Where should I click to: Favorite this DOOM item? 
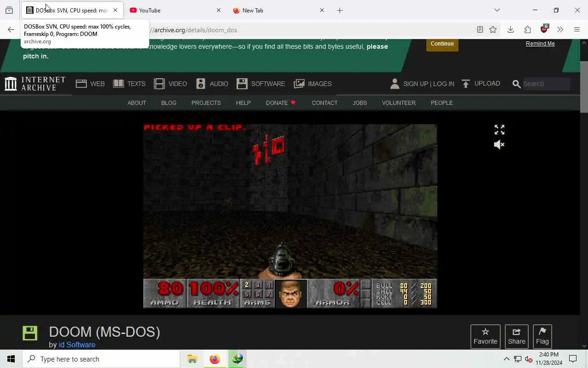pos(486,337)
